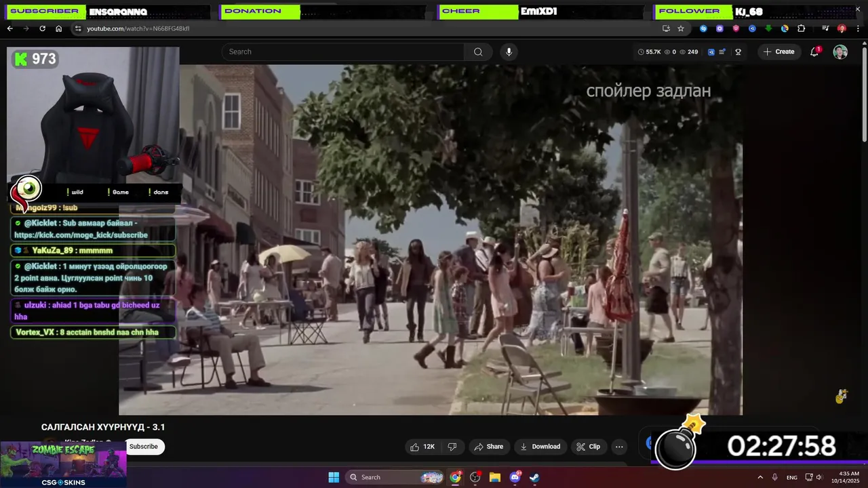Open Chrome profile avatar in toolbar

[x=842, y=28]
